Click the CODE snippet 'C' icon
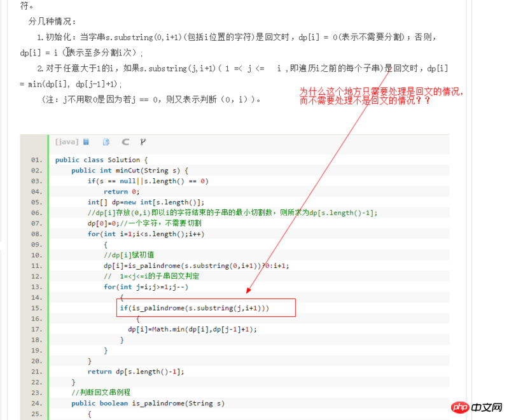This screenshot has width=509, height=420. coord(125,142)
